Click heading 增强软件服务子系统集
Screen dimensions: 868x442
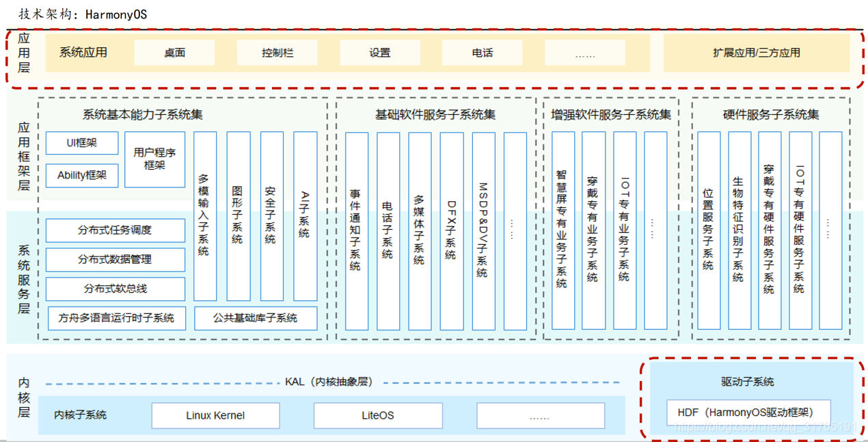[611, 115]
